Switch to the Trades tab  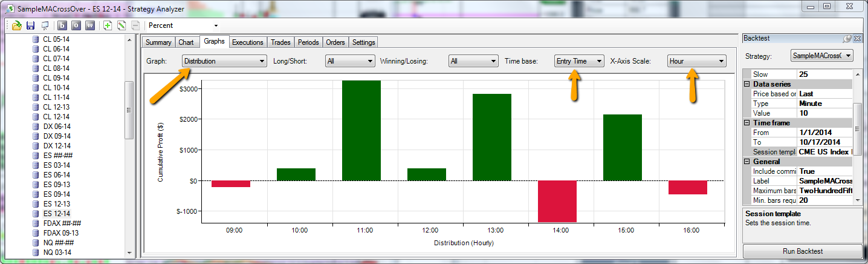[x=280, y=42]
